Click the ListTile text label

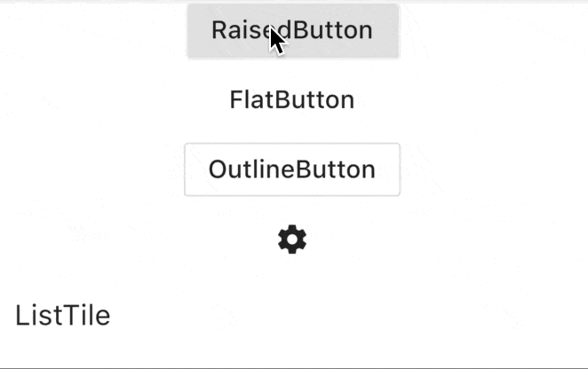tap(63, 316)
